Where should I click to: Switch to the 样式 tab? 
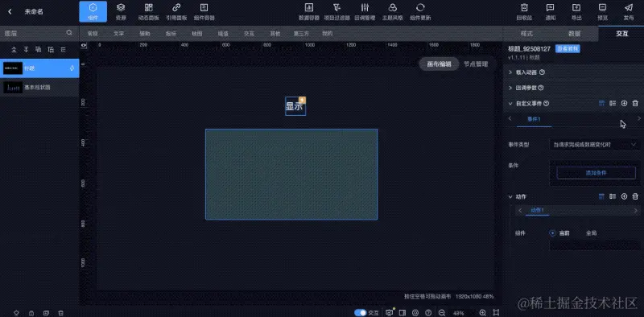click(x=526, y=34)
